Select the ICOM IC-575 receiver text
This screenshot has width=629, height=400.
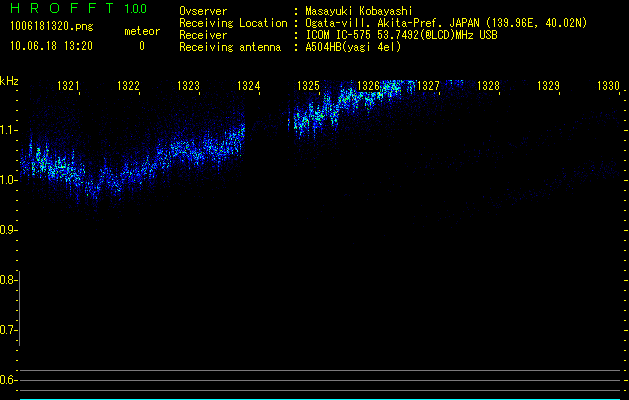point(402,35)
